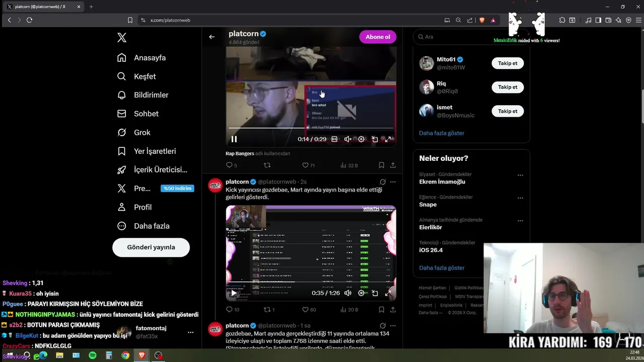The image size is (644, 362).
Task: Enter fullscreen on second video
Action: pyautogui.click(x=388, y=293)
